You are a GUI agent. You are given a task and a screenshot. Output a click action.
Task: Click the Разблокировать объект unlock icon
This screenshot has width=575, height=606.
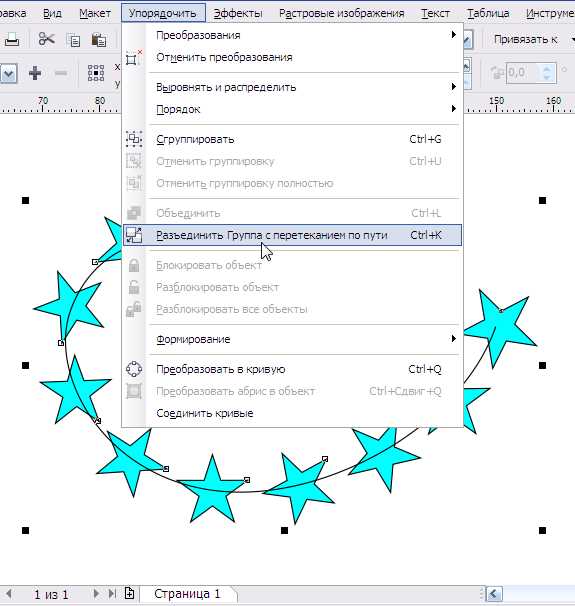tap(134, 287)
